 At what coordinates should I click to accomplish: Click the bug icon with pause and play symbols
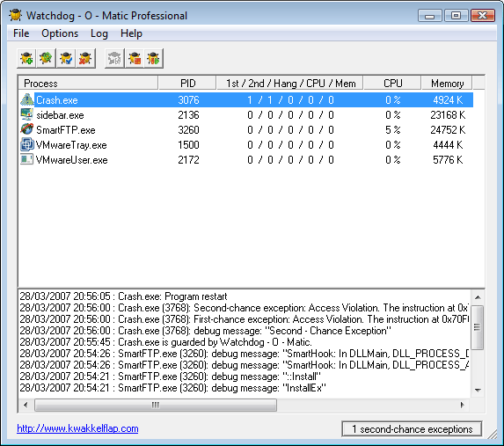[x=154, y=59]
